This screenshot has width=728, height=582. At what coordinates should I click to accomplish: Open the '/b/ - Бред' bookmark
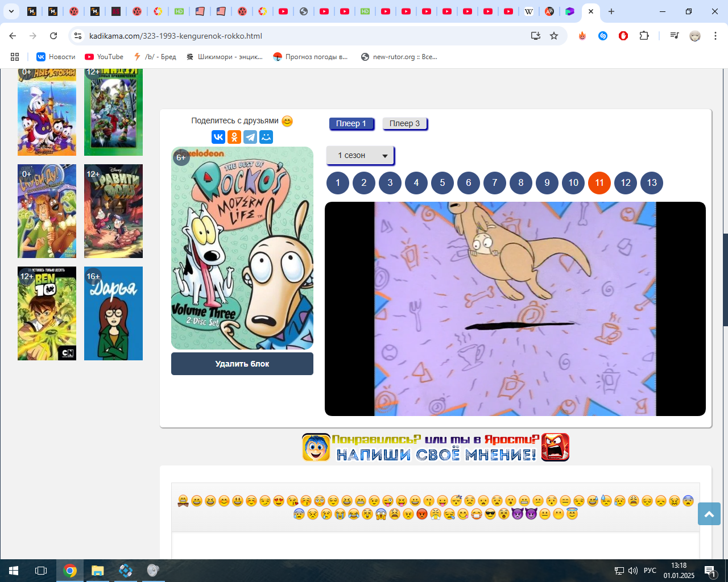pos(155,57)
